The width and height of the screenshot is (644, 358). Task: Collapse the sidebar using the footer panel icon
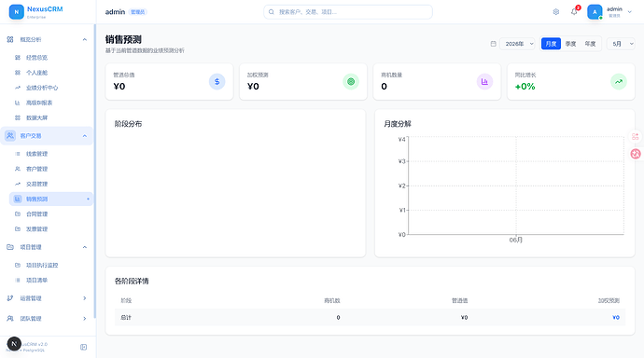pyautogui.click(x=83, y=348)
